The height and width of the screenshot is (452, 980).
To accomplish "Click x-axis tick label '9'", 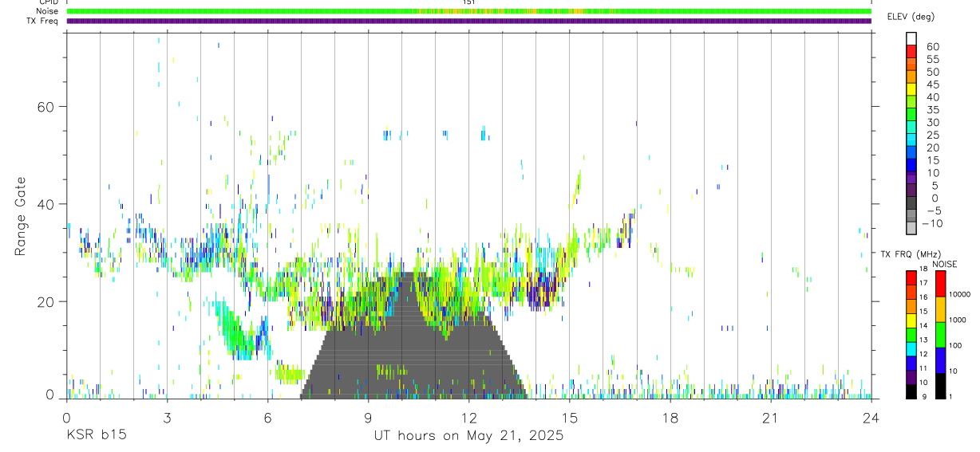I will point(368,419).
